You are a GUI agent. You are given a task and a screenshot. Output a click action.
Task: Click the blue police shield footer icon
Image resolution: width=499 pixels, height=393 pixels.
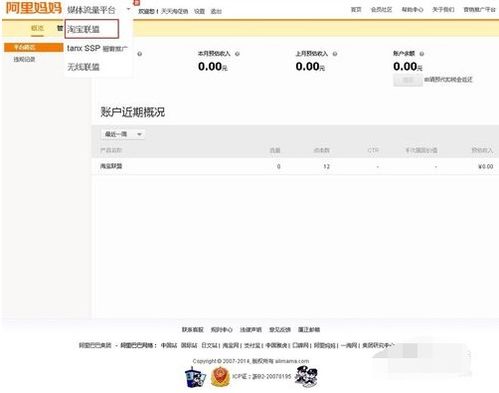click(195, 377)
